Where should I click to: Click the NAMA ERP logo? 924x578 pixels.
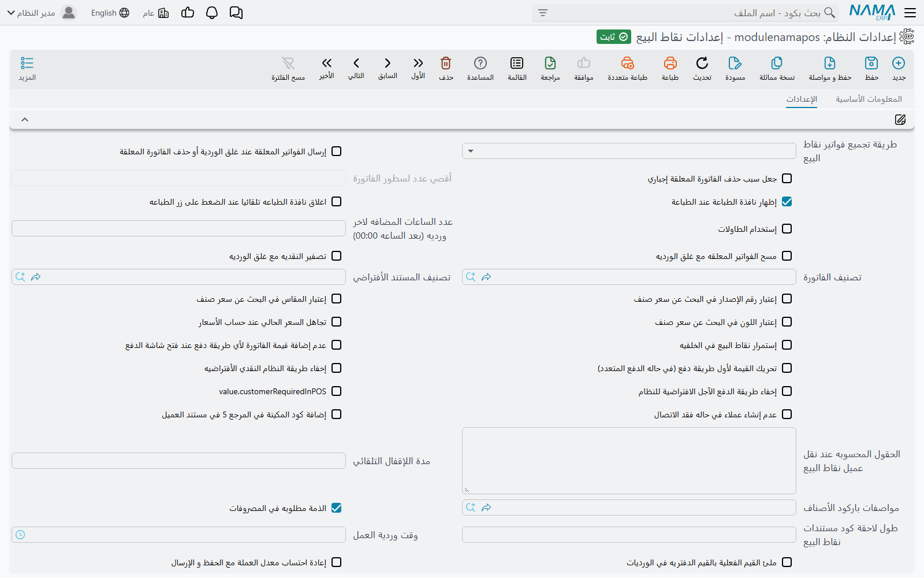pyautogui.click(x=872, y=13)
